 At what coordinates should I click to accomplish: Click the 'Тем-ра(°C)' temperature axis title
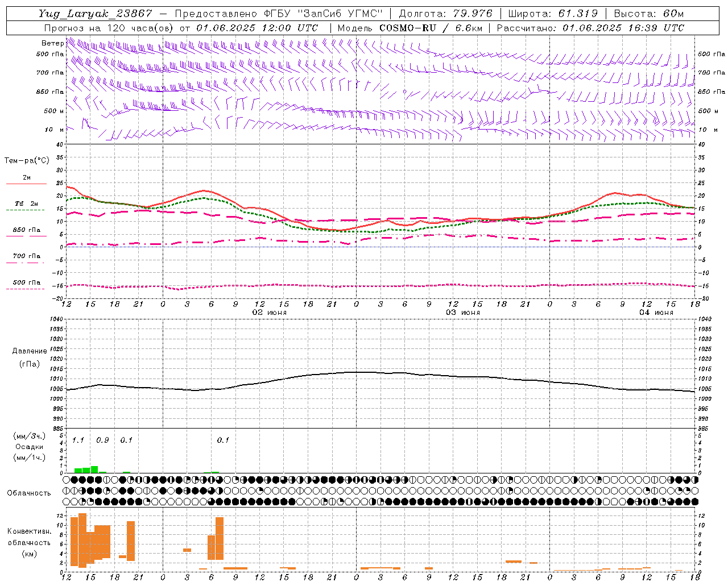27,161
